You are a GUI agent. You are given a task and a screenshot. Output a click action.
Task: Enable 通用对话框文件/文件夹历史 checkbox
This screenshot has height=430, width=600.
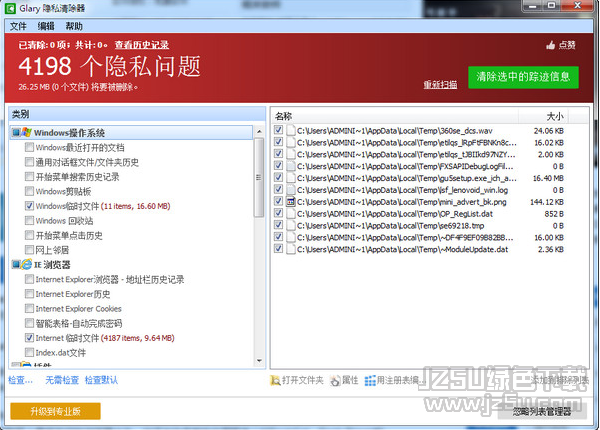coord(29,162)
